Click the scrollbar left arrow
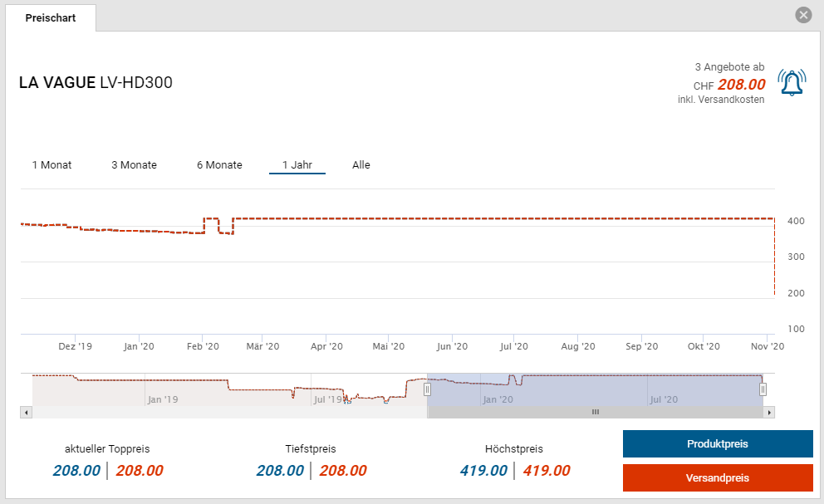Image resolution: width=824 pixels, height=504 pixels. 26,412
